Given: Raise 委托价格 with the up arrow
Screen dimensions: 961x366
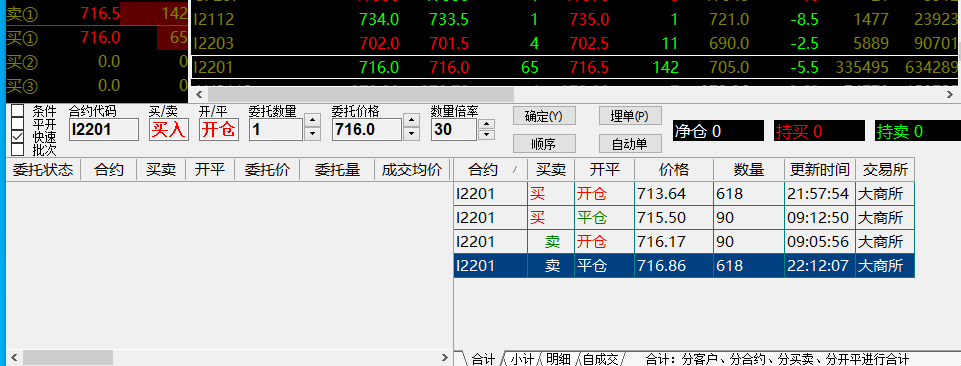Looking at the screenshot, I should (412, 121).
